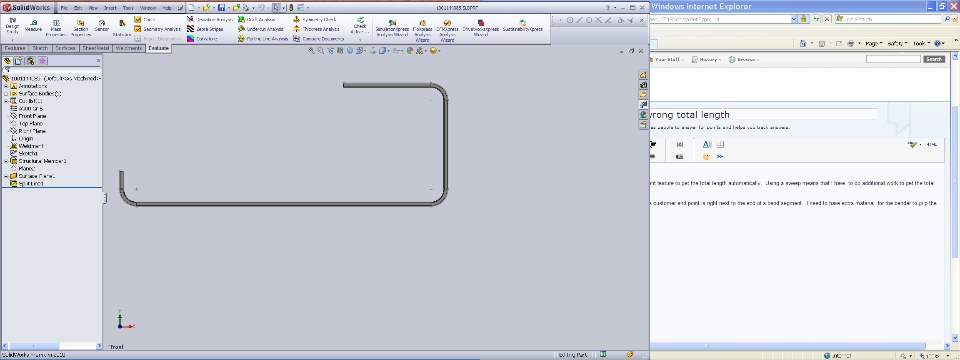Open the History link
The width and height of the screenshot is (960, 360).
tap(707, 59)
